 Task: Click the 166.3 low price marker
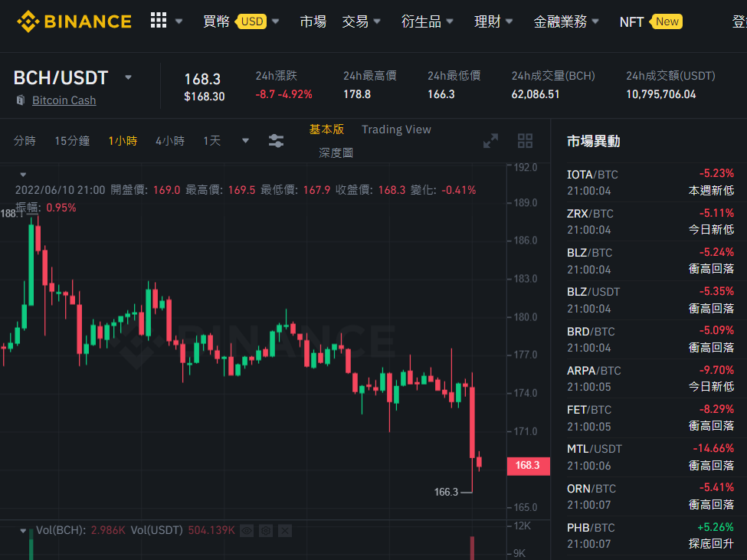coord(446,492)
